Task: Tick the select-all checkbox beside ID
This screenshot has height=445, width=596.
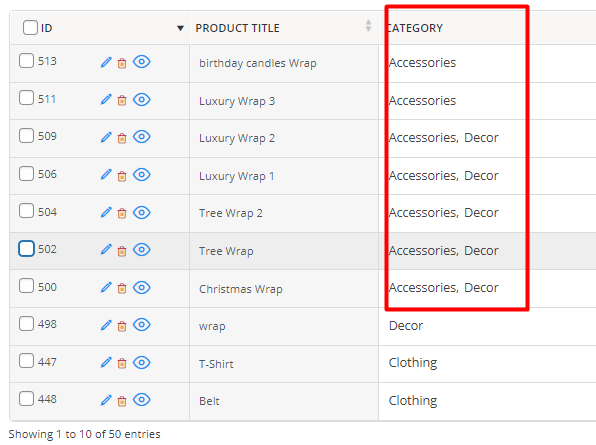Action: pyautogui.click(x=30, y=28)
